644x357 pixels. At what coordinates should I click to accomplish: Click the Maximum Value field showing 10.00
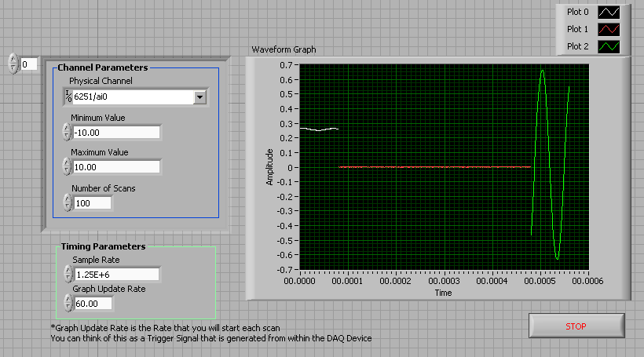coord(116,166)
